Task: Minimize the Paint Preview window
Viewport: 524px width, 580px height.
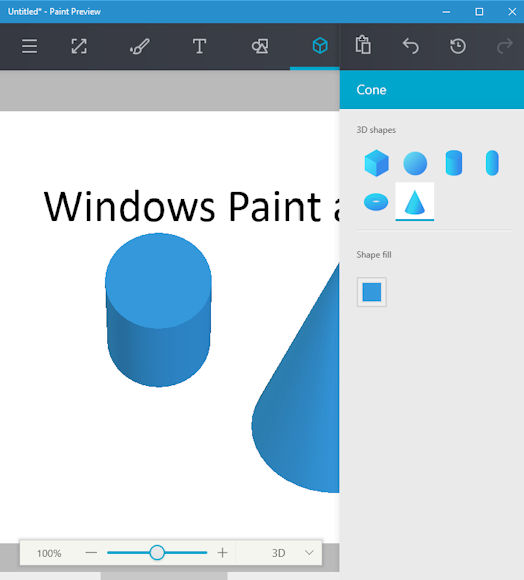Action: click(x=446, y=12)
